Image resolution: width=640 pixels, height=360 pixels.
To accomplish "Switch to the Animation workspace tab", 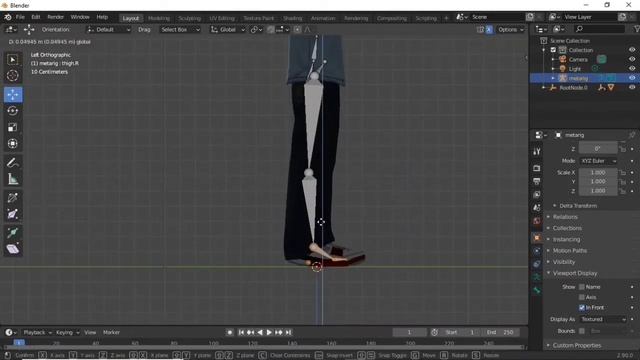I will [323, 18].
